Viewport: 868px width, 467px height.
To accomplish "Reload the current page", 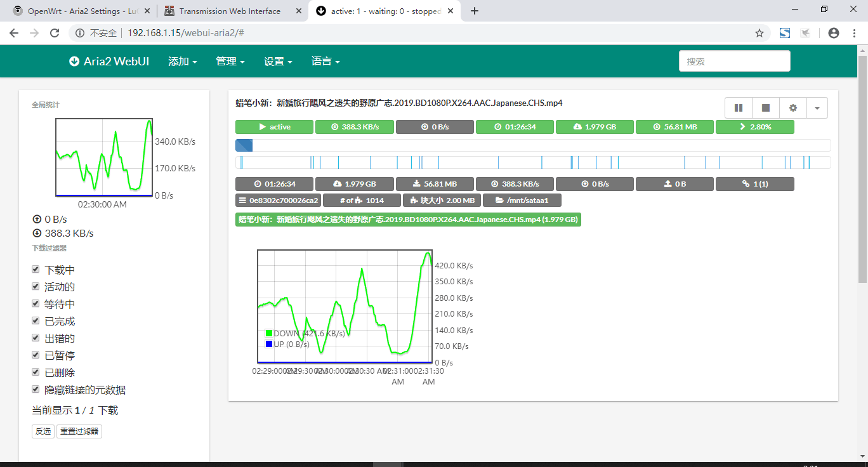I will 55,33.
